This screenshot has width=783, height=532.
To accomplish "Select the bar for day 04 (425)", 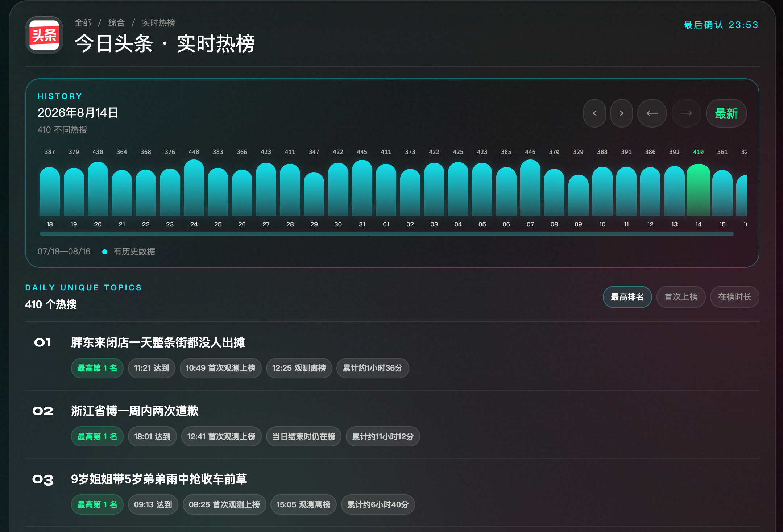I will (x=458, y=189).
